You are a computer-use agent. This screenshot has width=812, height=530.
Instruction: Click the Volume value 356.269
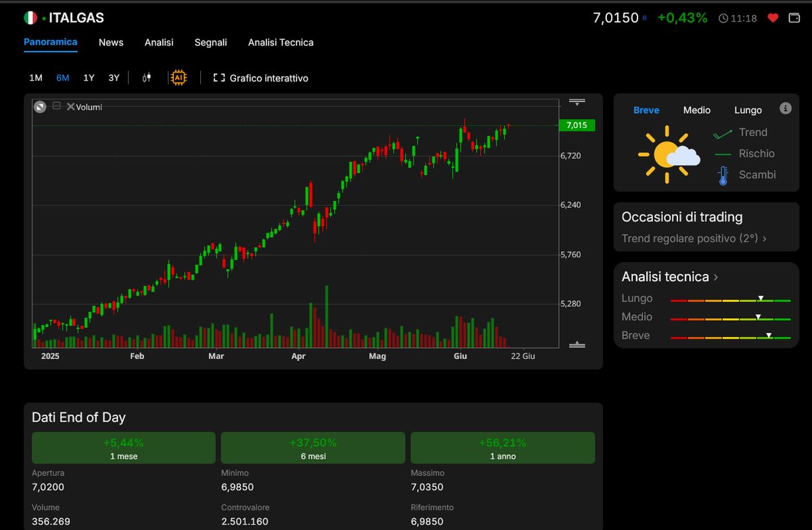(51, 522)
